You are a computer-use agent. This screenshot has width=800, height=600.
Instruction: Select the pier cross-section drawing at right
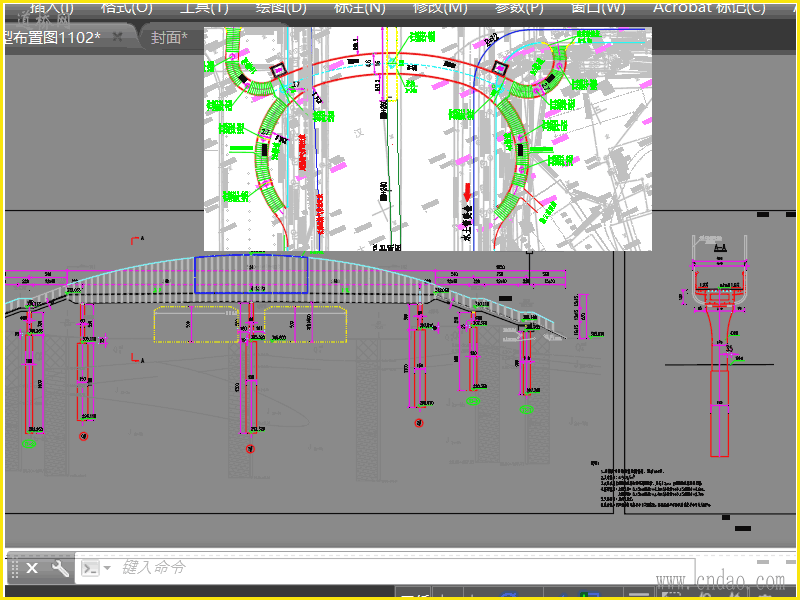coord(719,350)
